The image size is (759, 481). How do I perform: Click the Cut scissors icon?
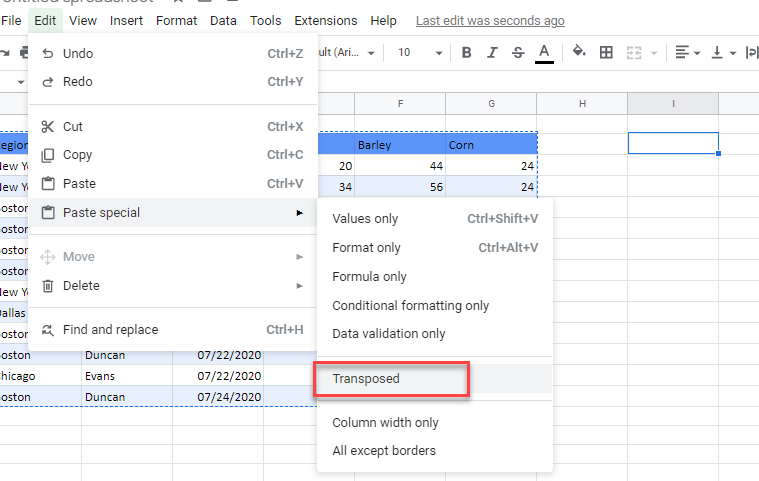click(x=47, y=127)
